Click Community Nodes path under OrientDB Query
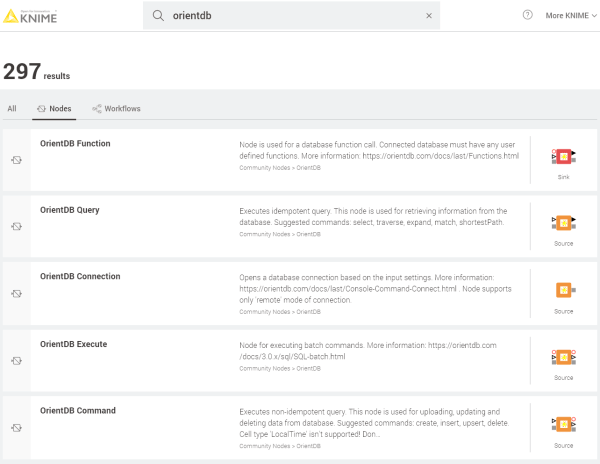 coord(280,234)
